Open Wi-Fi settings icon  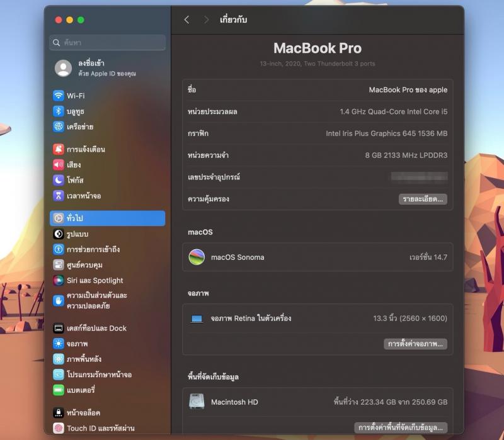click(x=58, y=96)
